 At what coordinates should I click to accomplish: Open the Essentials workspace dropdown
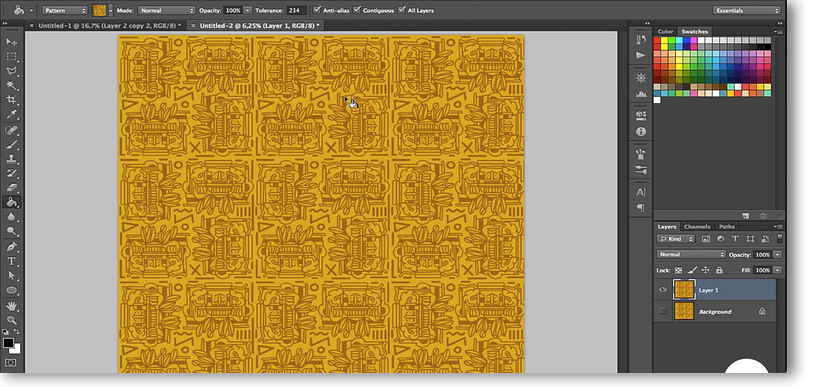click(746, 10)
